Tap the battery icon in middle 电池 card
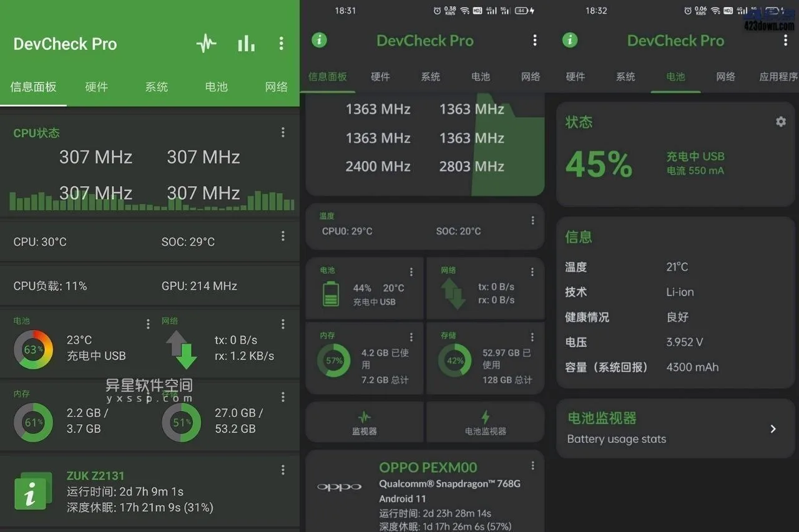This screenshot has width=799, height=532. [x=331, y=294]
